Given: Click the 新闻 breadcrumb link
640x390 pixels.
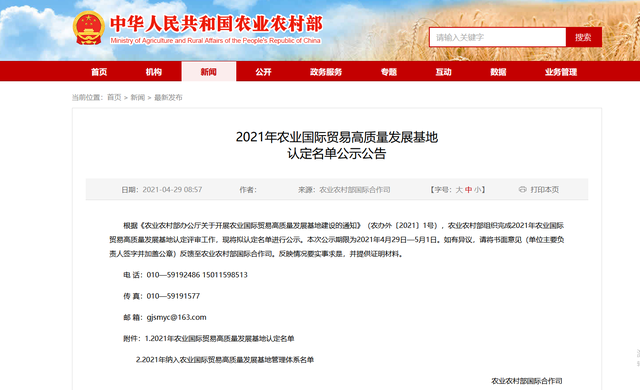Looking at the screenshot, I should tap(138, 98).
